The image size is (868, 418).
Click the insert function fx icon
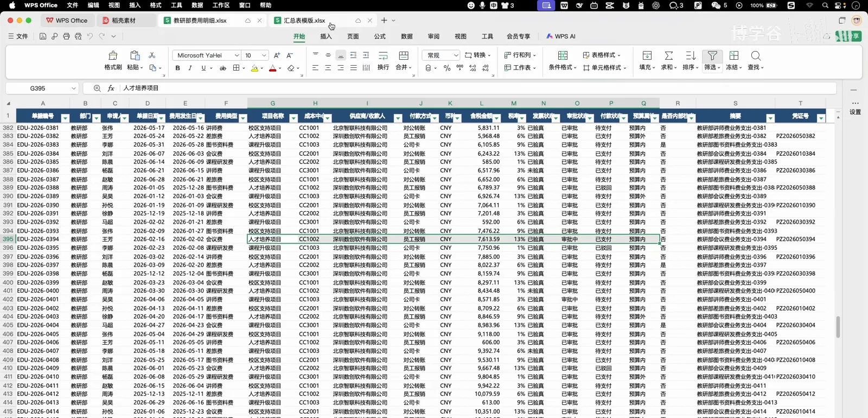pos(111,88)
